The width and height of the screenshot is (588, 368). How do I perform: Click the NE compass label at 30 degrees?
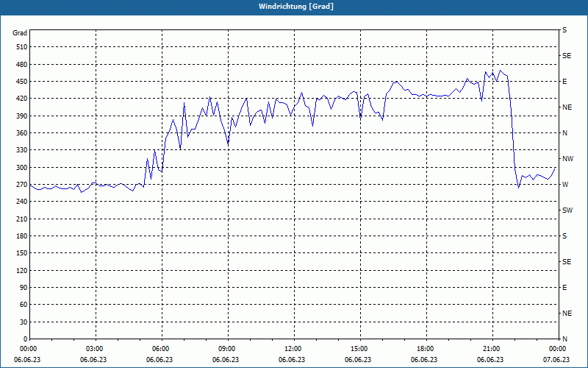point(567,314)
